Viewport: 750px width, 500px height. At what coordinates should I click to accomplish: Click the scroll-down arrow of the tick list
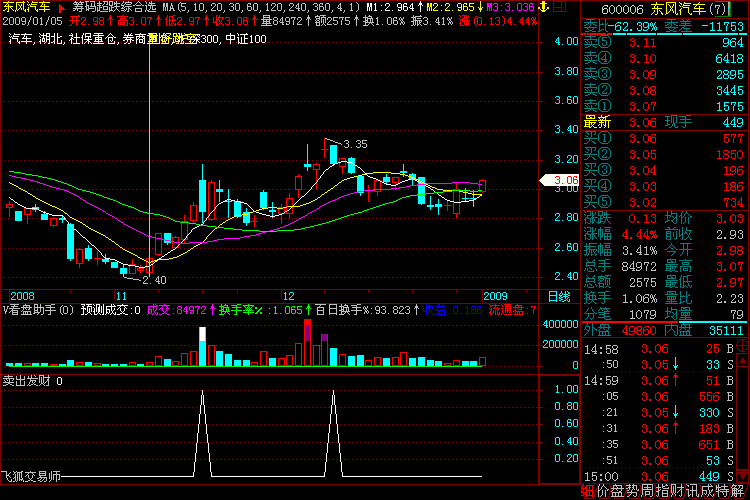(x=743, y=477)
